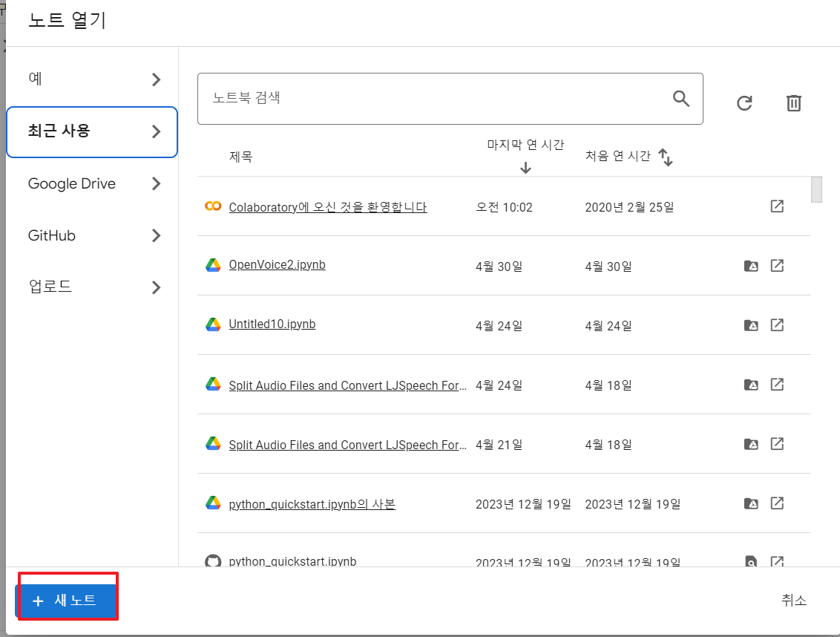Image resolution: width=840 pixels, height=637 pixels.
Task: Click the 오전 10:02 time cell
Action: [504, 208]
